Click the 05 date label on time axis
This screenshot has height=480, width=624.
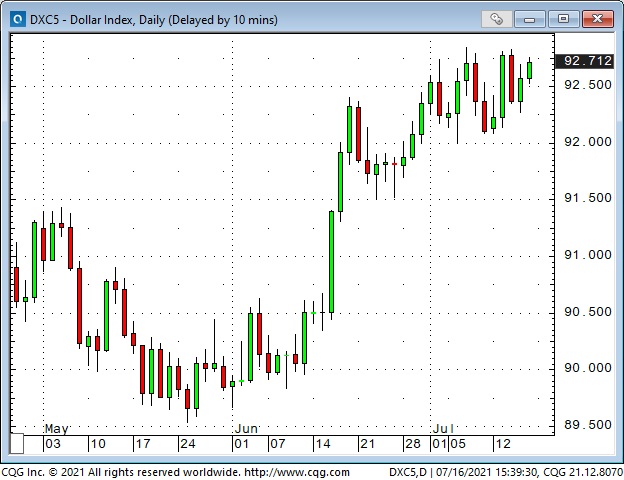pyautogui.click(x=458, y=444)
